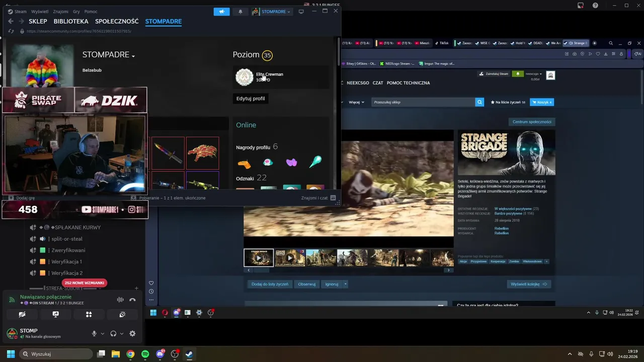Toggle Discord camera on
644x362 pixels.
(x=22, y=314)
